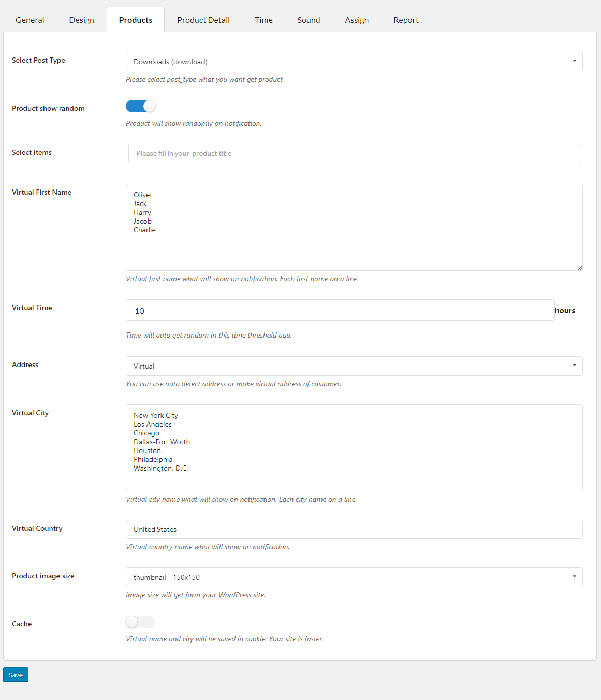This screenshot has width=601, height=700.
Task: Expand the Product image size dropdown
Action: coord(354,577)
